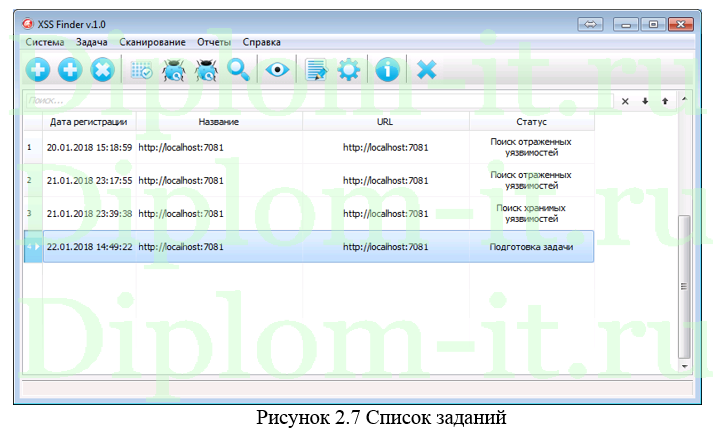The image size is (713, 433).
Task: Click the vertical scrollbar thumb
Action: [684, 287]
